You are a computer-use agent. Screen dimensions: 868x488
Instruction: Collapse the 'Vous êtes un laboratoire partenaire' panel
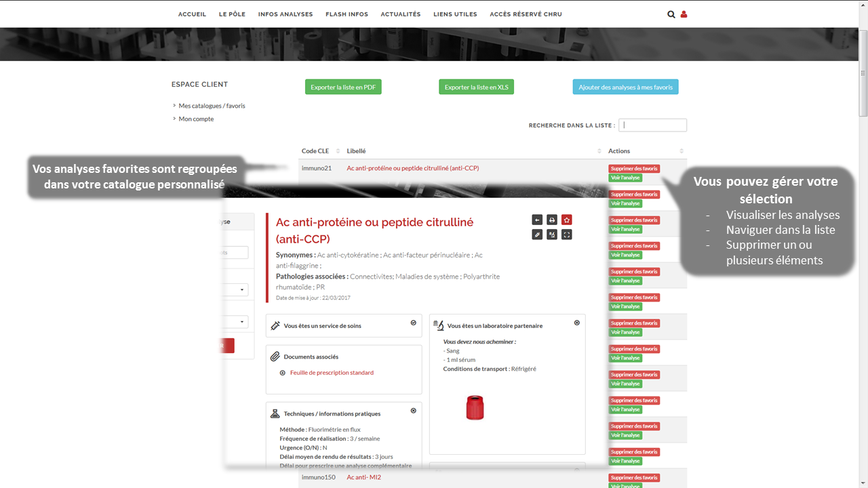577,323
